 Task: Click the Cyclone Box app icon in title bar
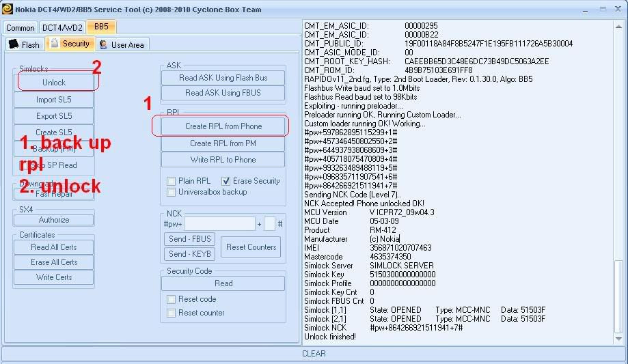(x=8, y=9)
